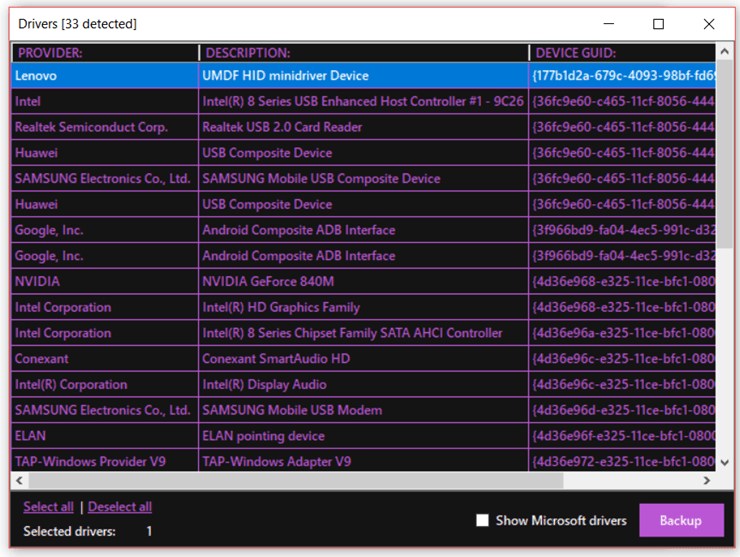Select Realtek USB 2.0 Card Reader
Screen dimensions: 740x557
(x=363, y=127)
